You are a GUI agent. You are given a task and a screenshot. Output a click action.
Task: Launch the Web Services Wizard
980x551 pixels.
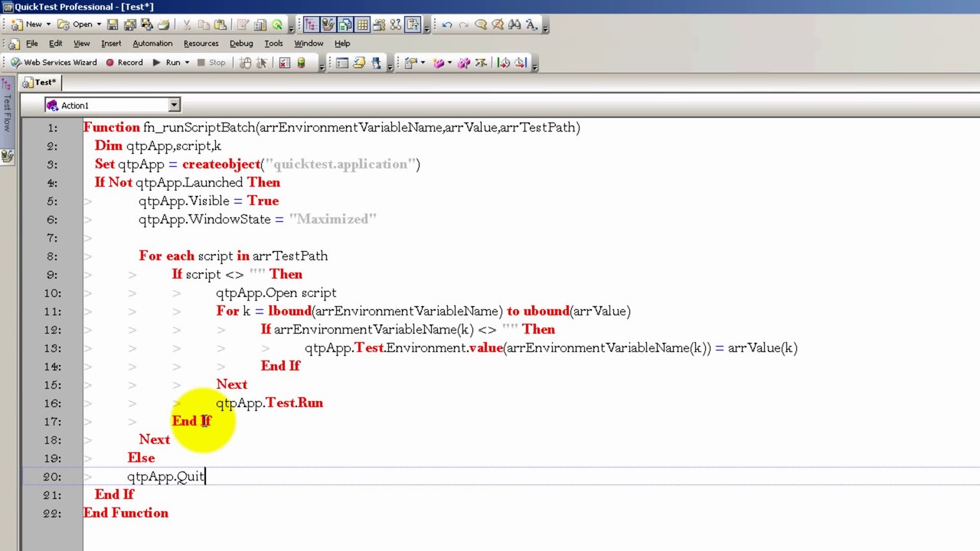[x=54, y=63]
